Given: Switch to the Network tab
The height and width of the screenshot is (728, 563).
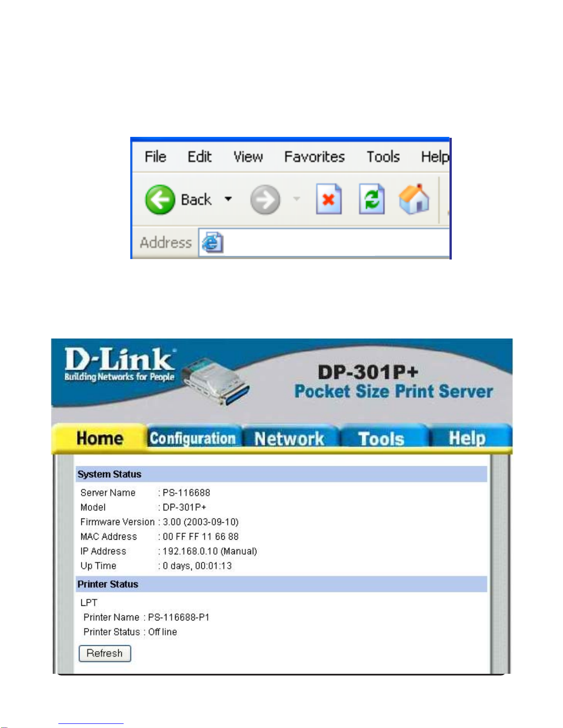Looking at the screenshot, I should click(x=290, y=438).
